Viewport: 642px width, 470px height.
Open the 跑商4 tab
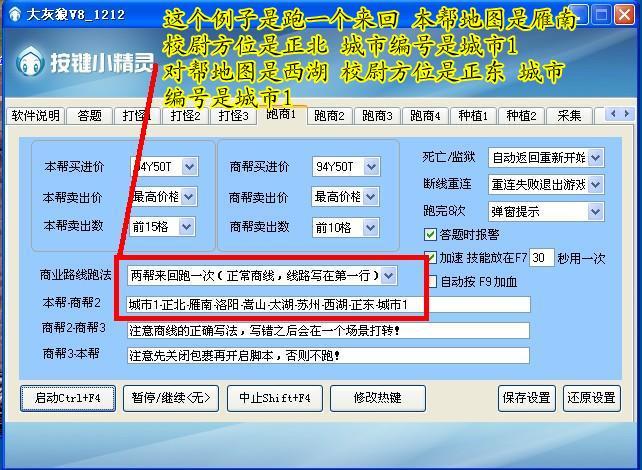click(425, 116)
